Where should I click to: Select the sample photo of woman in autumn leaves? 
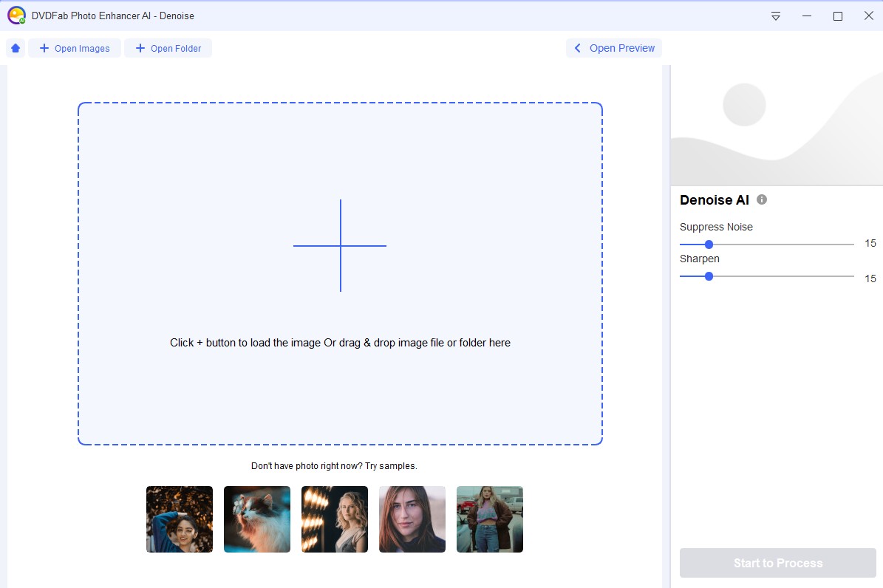[x=180, y=519]
